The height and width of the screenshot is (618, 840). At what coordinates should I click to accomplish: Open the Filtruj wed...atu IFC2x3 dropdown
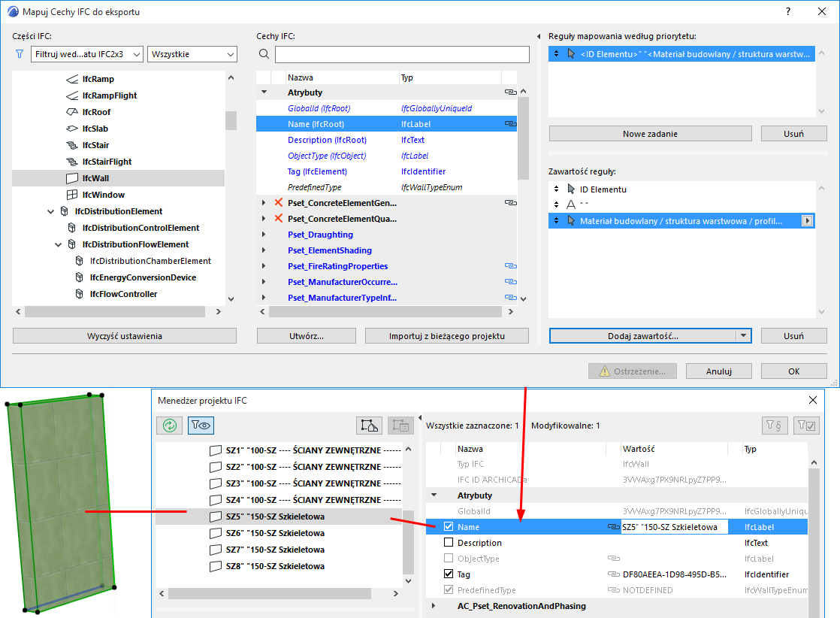pos(87,54)
